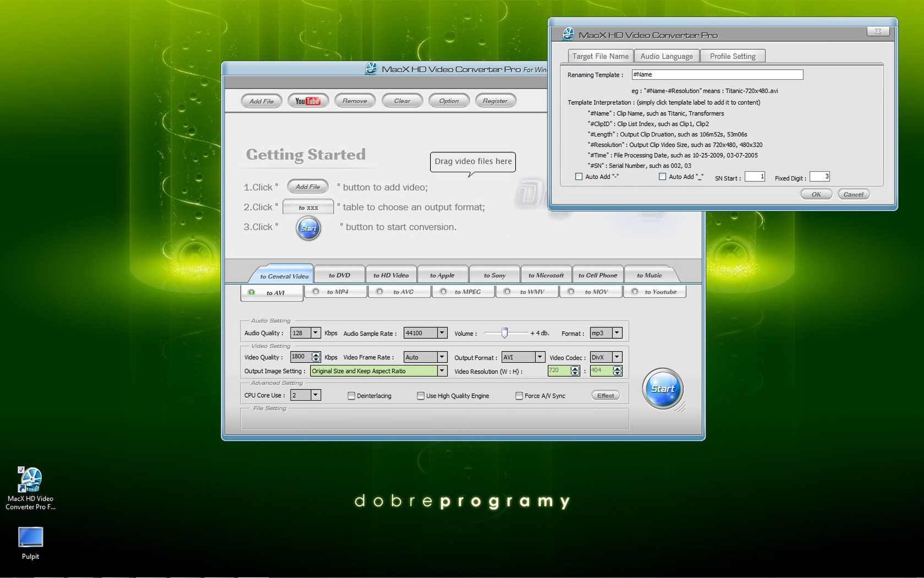Click the YouTube download button

[307, 101]
